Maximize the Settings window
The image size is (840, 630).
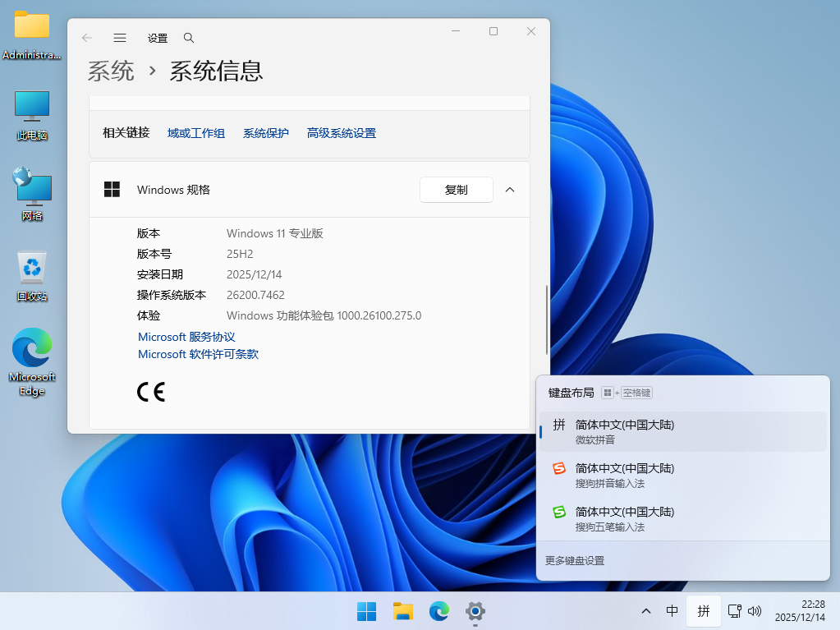click(493, 31)
